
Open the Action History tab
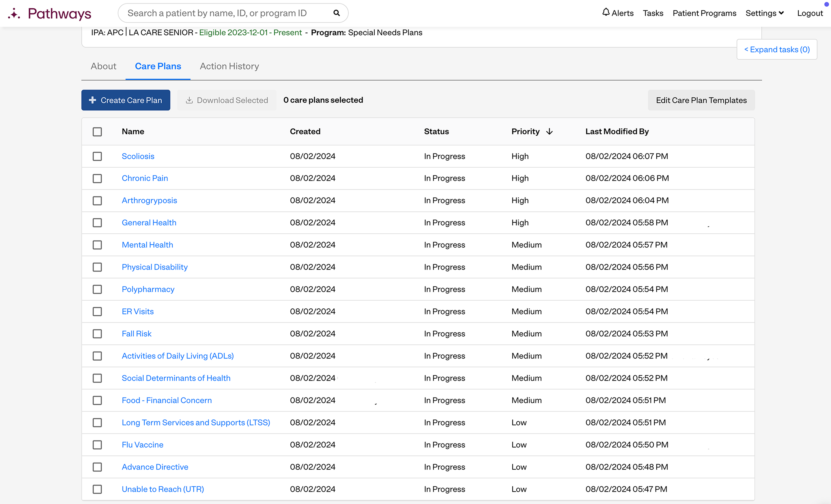point(229,66)
